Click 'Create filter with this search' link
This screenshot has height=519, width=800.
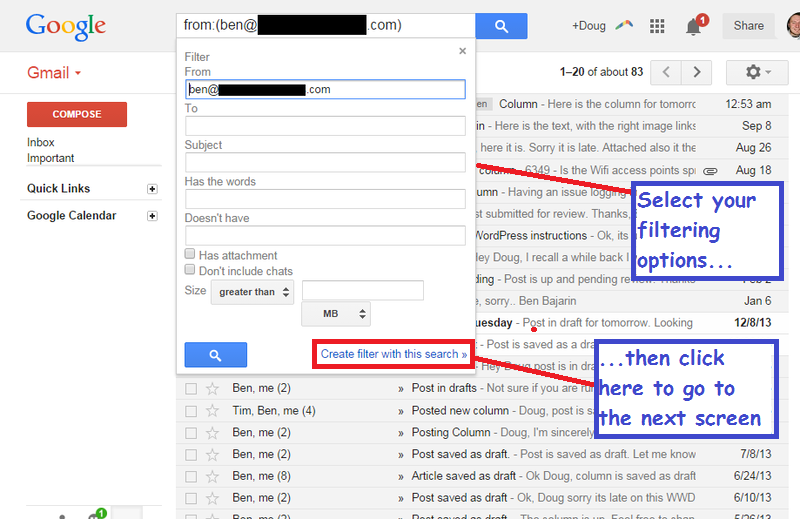(x=393, y=354)
